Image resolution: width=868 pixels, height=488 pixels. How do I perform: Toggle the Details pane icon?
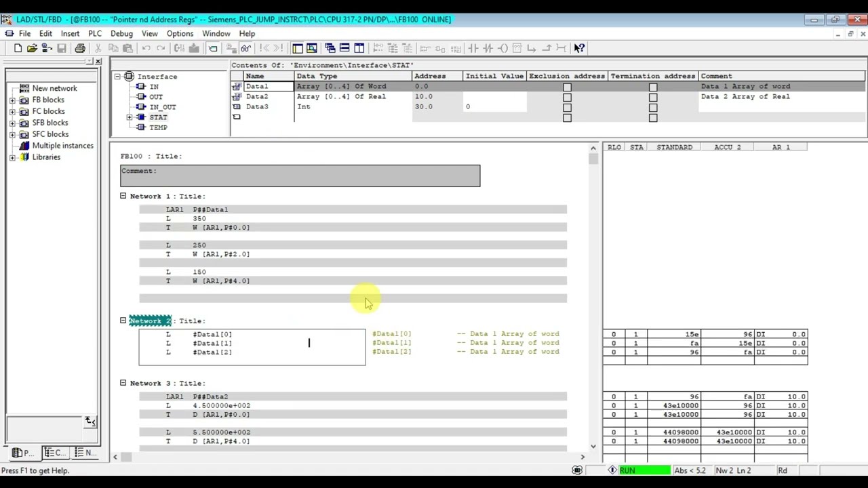312,48
